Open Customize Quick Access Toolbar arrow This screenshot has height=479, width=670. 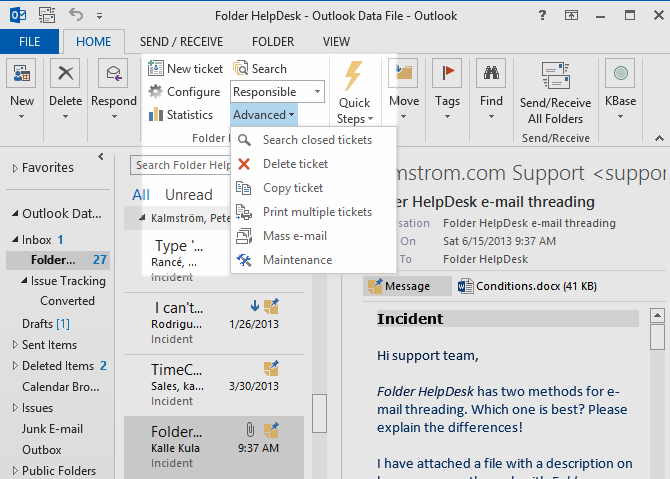pos(99,16)
